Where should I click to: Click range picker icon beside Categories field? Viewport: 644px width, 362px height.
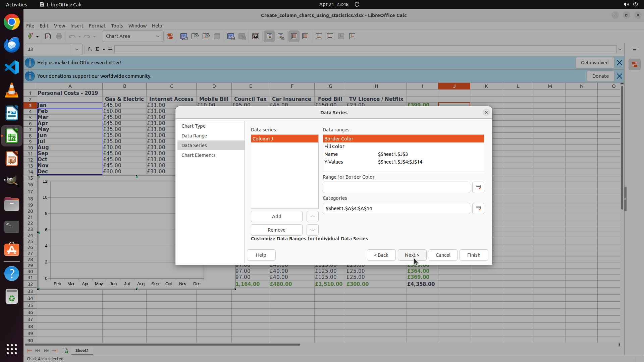478,208
